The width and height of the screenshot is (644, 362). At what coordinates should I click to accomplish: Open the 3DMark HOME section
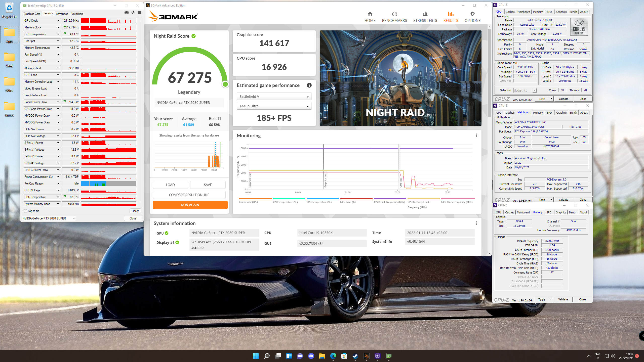[370, 17]
